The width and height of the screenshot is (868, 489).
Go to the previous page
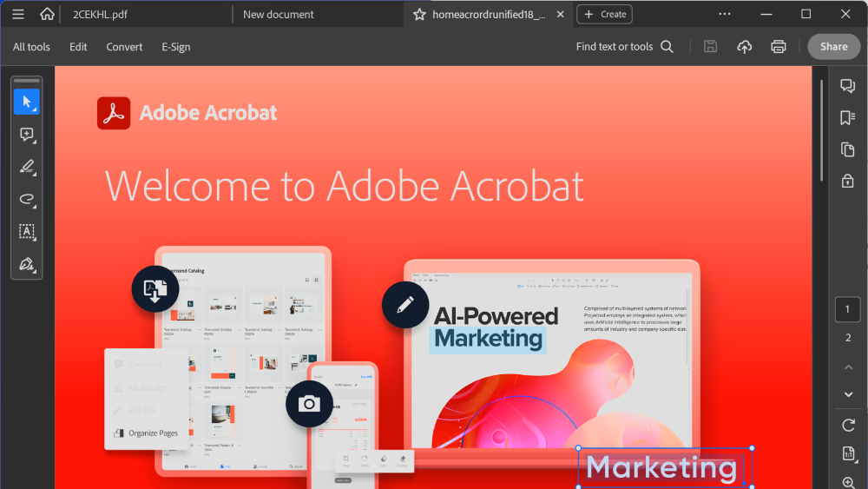coord(848,367)
